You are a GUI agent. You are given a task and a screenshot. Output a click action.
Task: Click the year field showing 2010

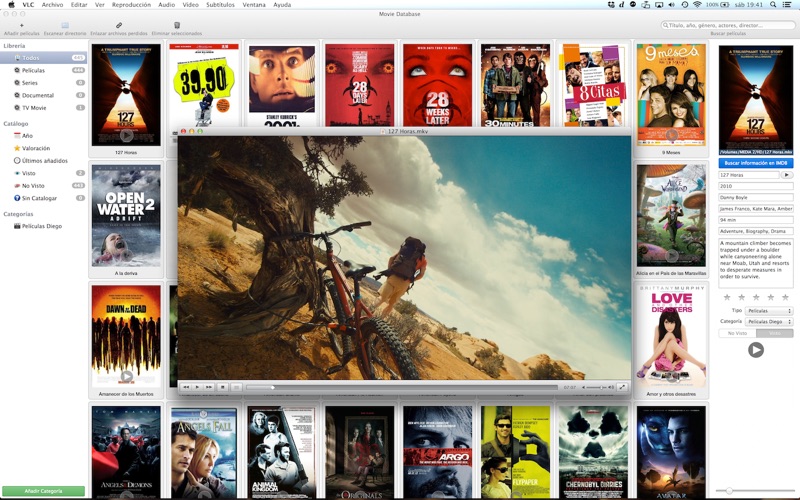(756, 186)
